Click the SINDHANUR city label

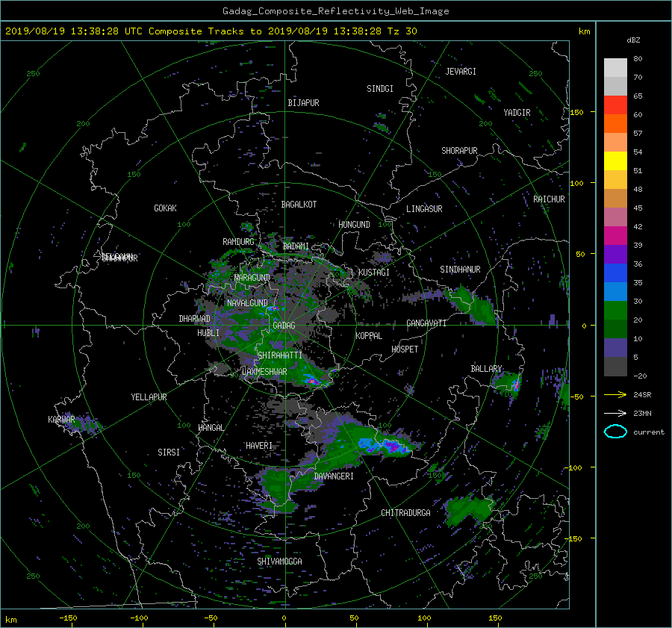460,270
